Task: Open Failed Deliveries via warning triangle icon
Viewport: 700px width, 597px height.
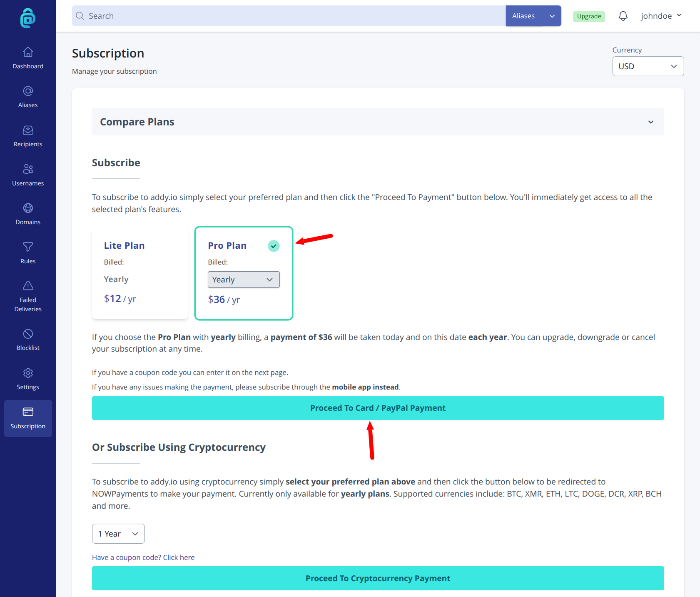Action: pyautogui.click(x=28, y=285)
